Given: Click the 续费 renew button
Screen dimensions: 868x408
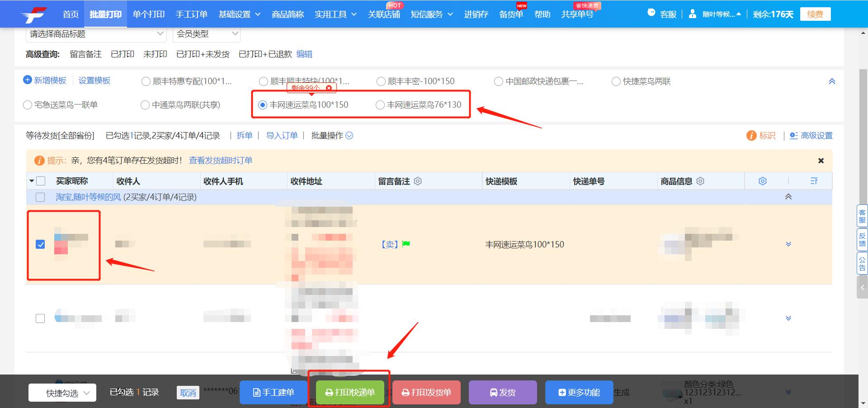Looking at the screenshot, I should pyautogui.click(x=815, y=14).
